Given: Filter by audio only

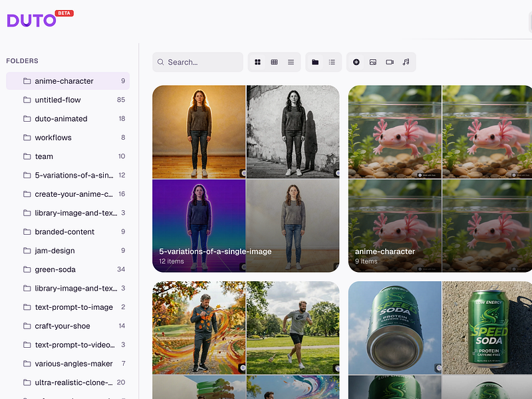Looking at the screenshot, I should pos(406,62).
